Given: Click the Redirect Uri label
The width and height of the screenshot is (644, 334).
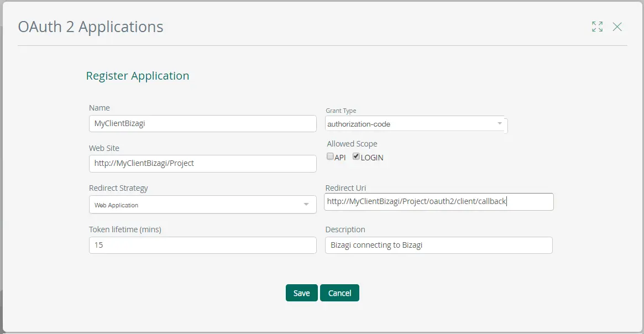Looking at the screenshot, I should [345, 188].
